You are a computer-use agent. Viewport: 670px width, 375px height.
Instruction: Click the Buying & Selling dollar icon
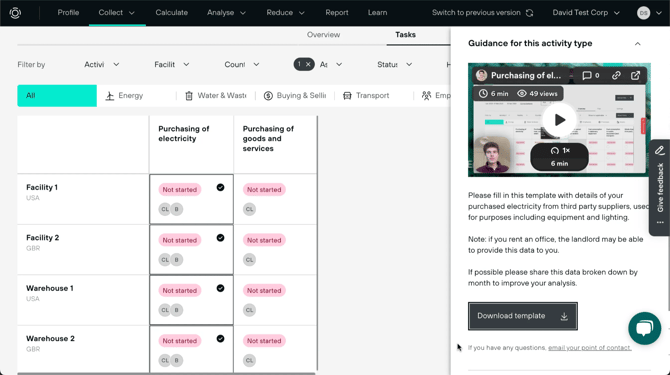[x=268, y=96]
